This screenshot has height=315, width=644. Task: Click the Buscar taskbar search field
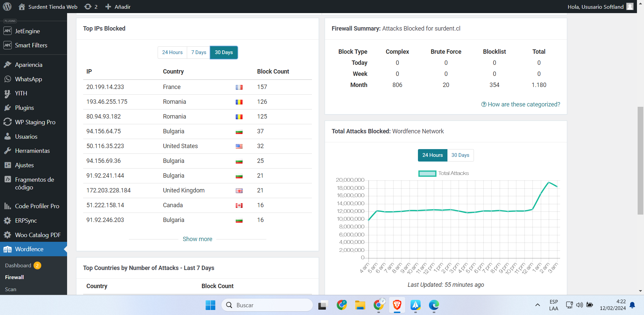point(267,305)
